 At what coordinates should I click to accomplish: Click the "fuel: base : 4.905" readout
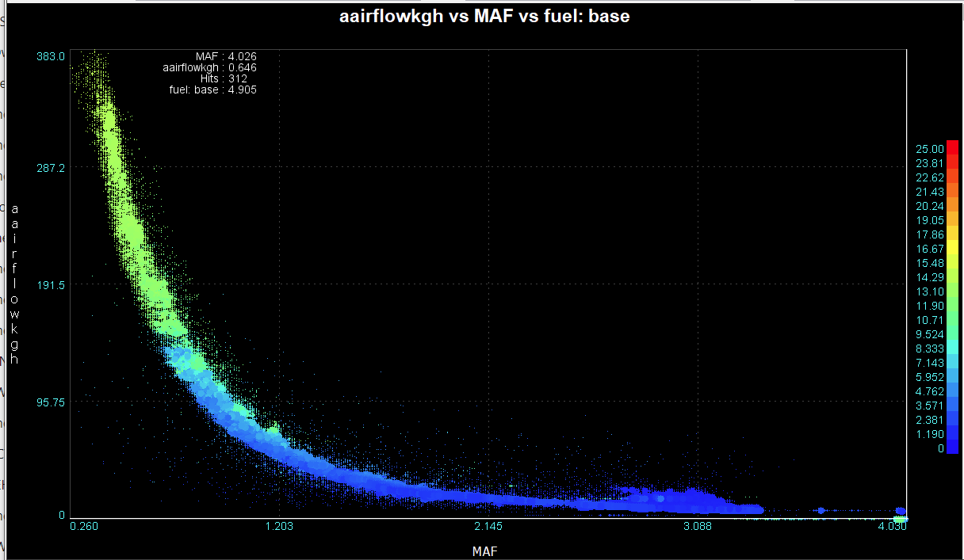point(212,90)
